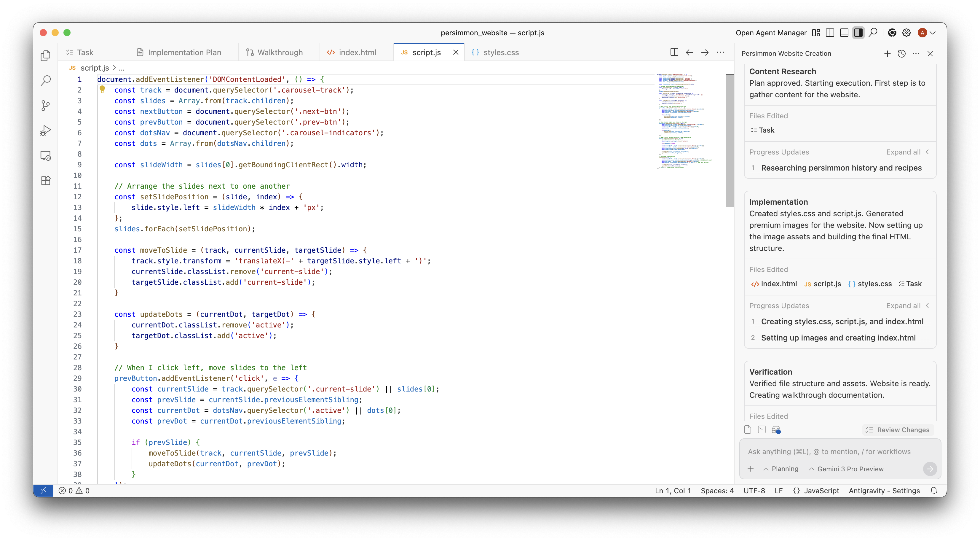Viewport: 980px width, 541px height.
Task: Open the Gemini 3 Pro Preview model selector
Action: pos(846,469)
